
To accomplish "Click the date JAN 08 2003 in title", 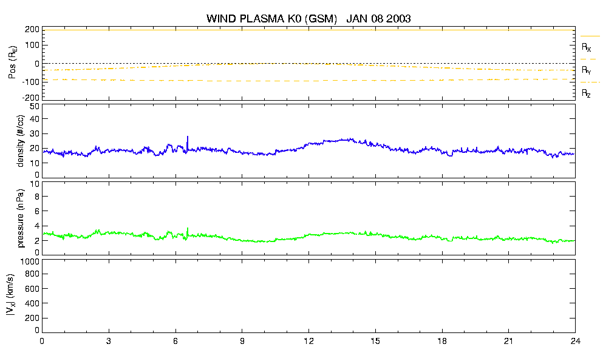I will tap(378, 18).
